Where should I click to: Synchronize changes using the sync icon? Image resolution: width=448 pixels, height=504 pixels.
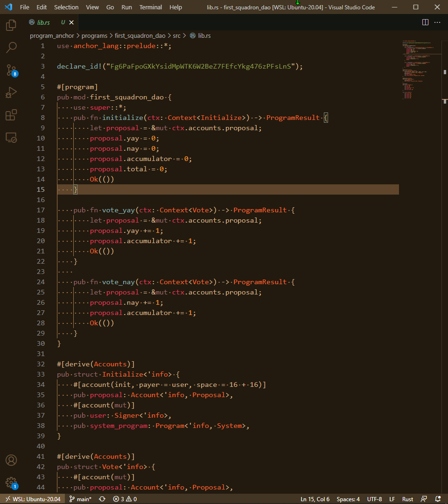(x=102, y=499)
